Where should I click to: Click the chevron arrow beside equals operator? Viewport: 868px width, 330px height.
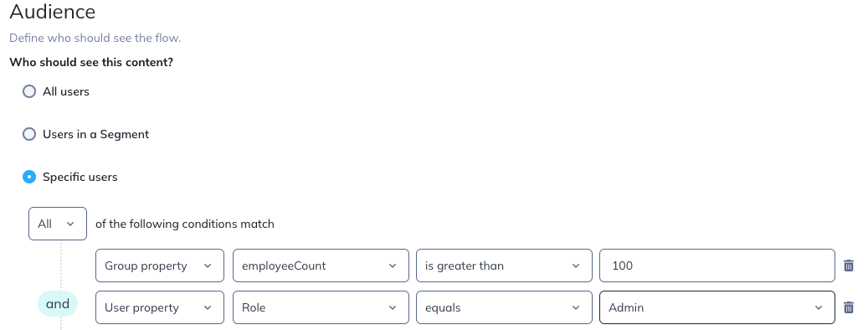(x=576, y=307)
